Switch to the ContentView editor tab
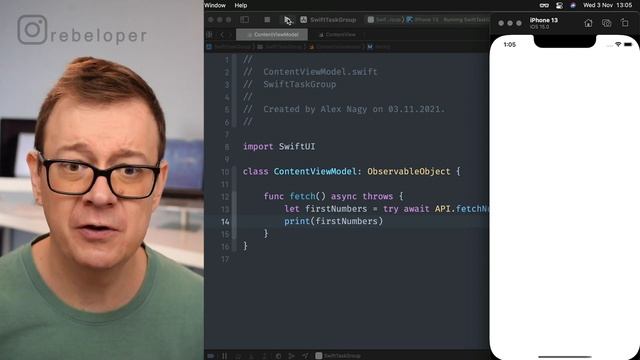The image size is (640, 360). (337, 35)
